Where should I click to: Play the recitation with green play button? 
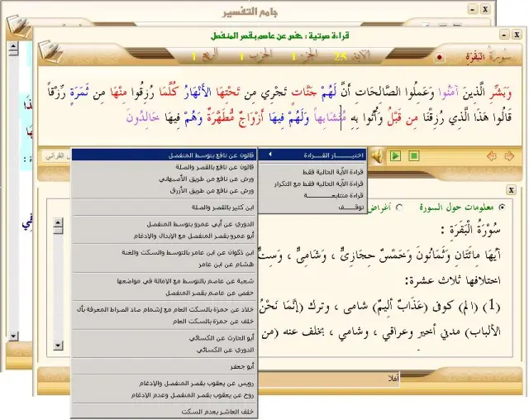point(395,156)
